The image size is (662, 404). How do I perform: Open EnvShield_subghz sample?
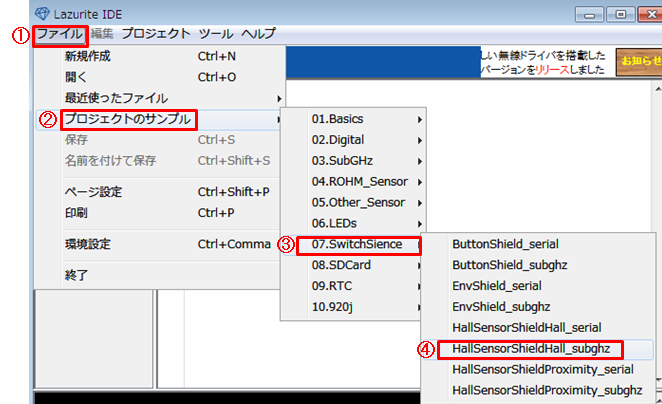point(538,307)
